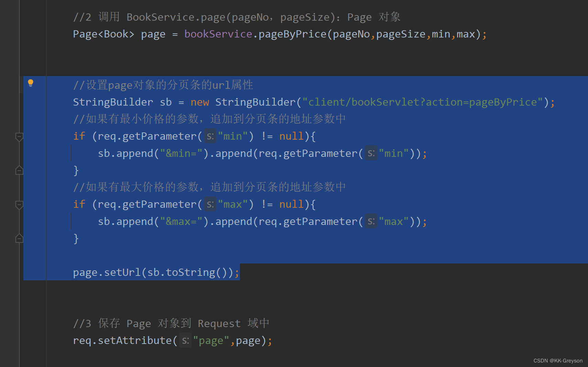The height and width of the screenshot is (367, 588).
Task: Click the s: parameter hint before "max" in the if condition
Action: pyautogui.click(x=210, y=204)
